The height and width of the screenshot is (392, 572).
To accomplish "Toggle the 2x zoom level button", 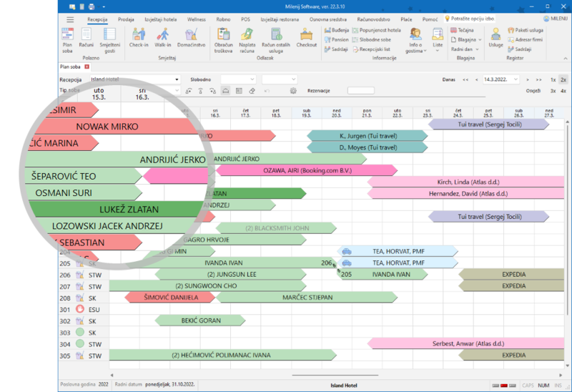I will 563,79.
